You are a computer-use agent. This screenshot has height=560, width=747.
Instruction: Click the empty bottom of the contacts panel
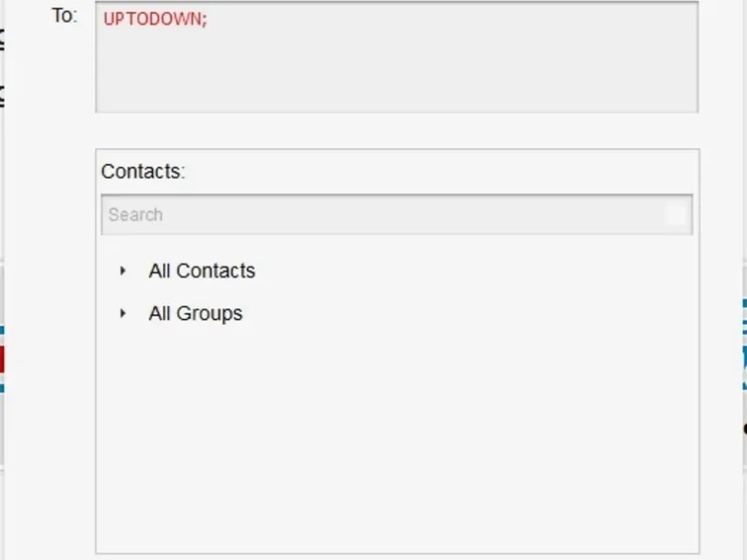(373, 523)
